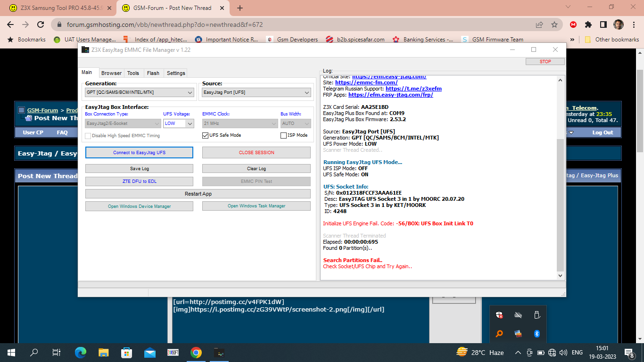Open the Box Connection Type dropdown
This screenshot has height=362, width=644.
click(x=123, y=123)
